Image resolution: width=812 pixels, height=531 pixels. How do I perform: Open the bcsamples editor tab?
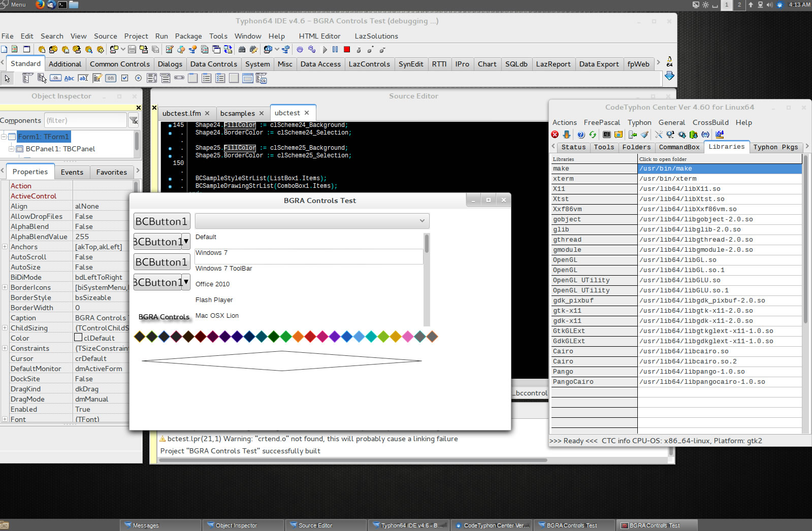(x=238, y=113)
